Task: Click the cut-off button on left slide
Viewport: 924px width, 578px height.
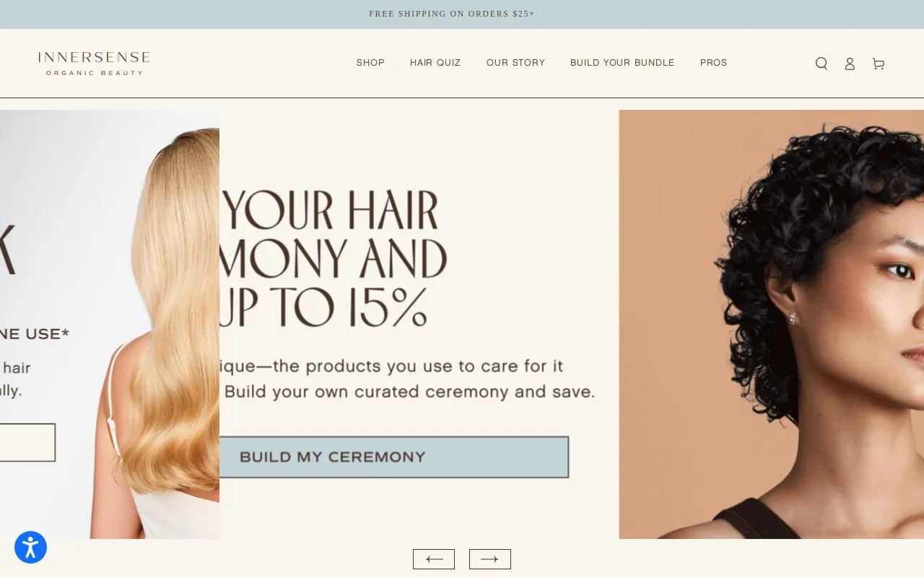Action: [27, 443]
